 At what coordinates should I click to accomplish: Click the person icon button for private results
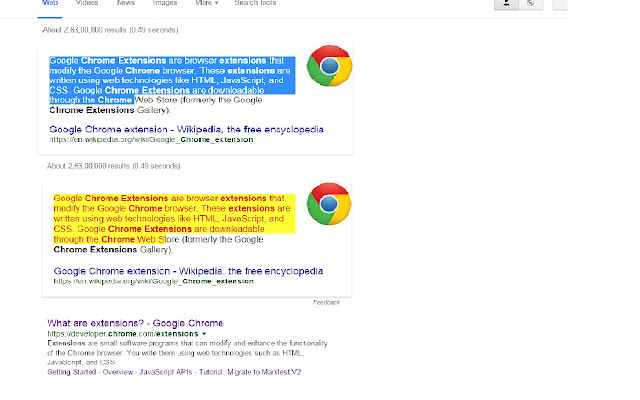coord(506,4)
